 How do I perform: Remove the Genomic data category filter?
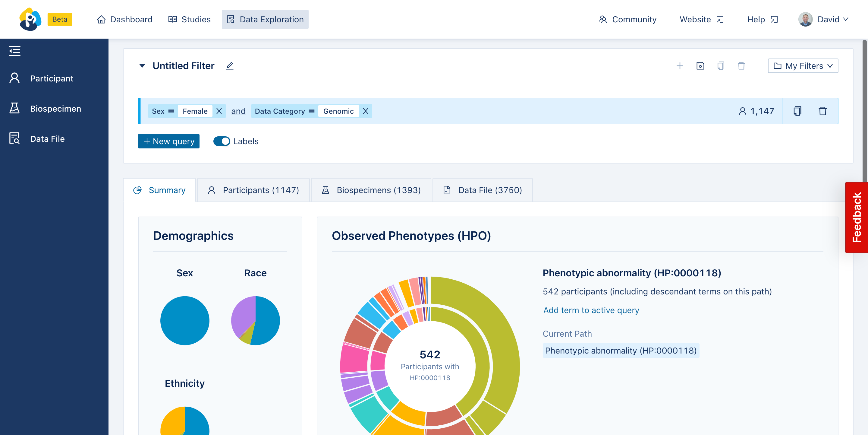point(365,111)
